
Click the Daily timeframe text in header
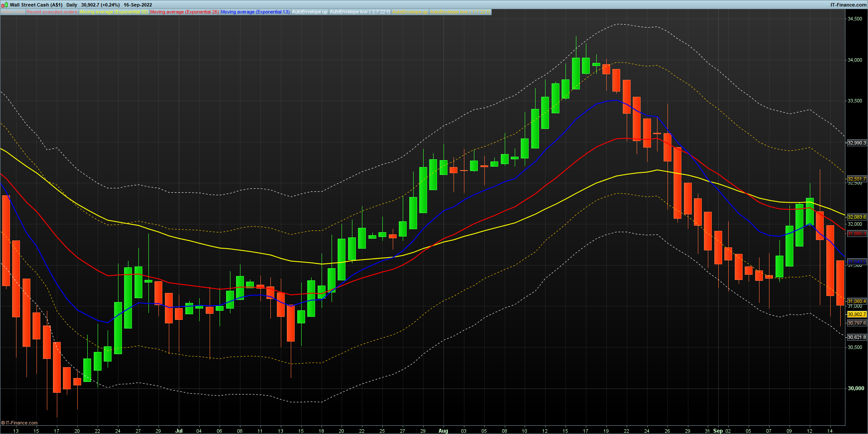[x=72, y=5]
